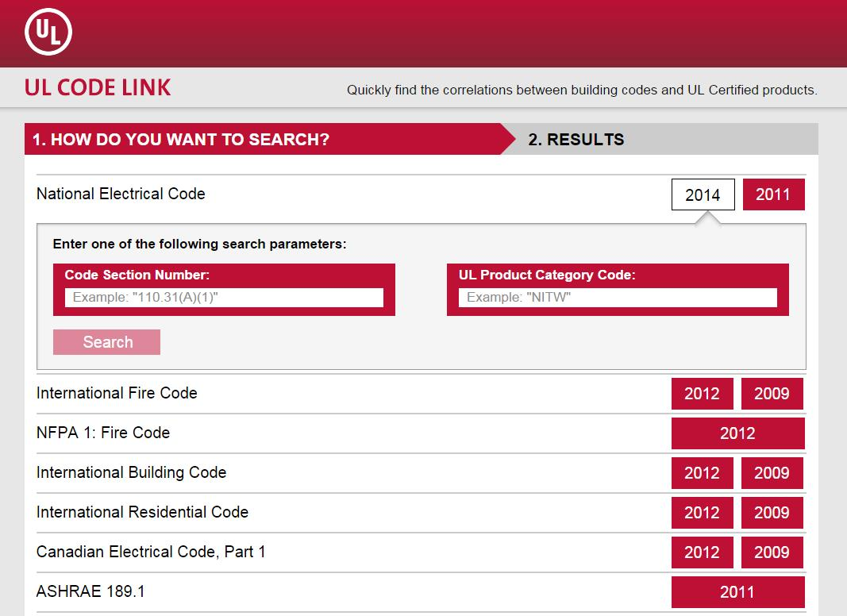Viewport: 847px width, 616px height.
Task: Choose the 2009 International Fire Code edition
Action: 772,393
